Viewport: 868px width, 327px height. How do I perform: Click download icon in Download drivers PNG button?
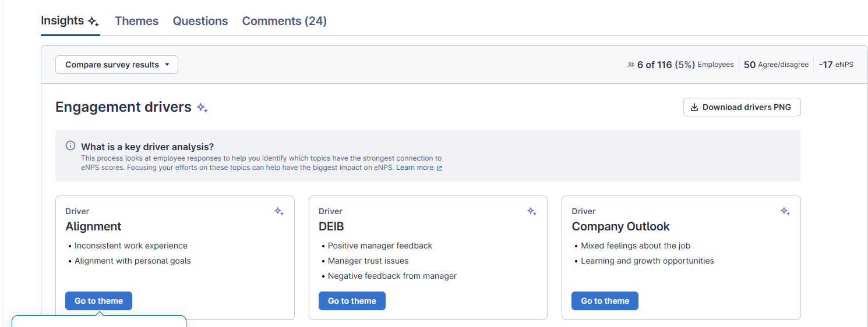coord(694,107)
